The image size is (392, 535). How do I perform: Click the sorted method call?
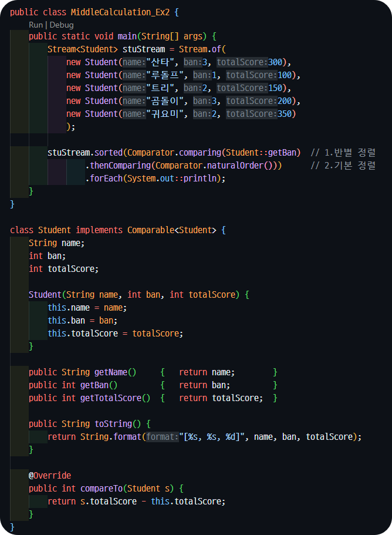109,153
